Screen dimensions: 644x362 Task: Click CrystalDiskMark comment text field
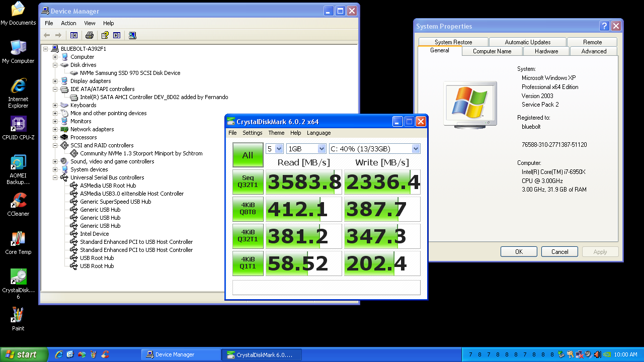coord(326,287)
